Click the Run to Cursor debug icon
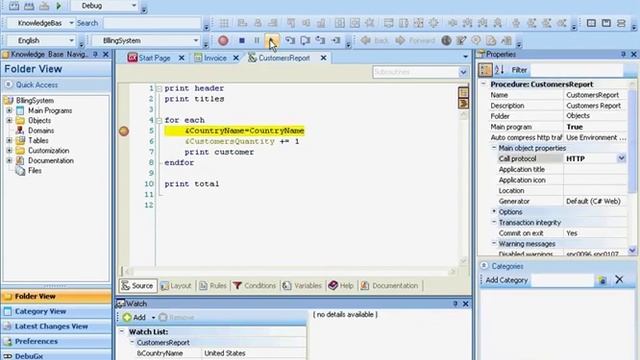Image resolution: width=640 pixels, height=360 pixels. pos(336,40)
